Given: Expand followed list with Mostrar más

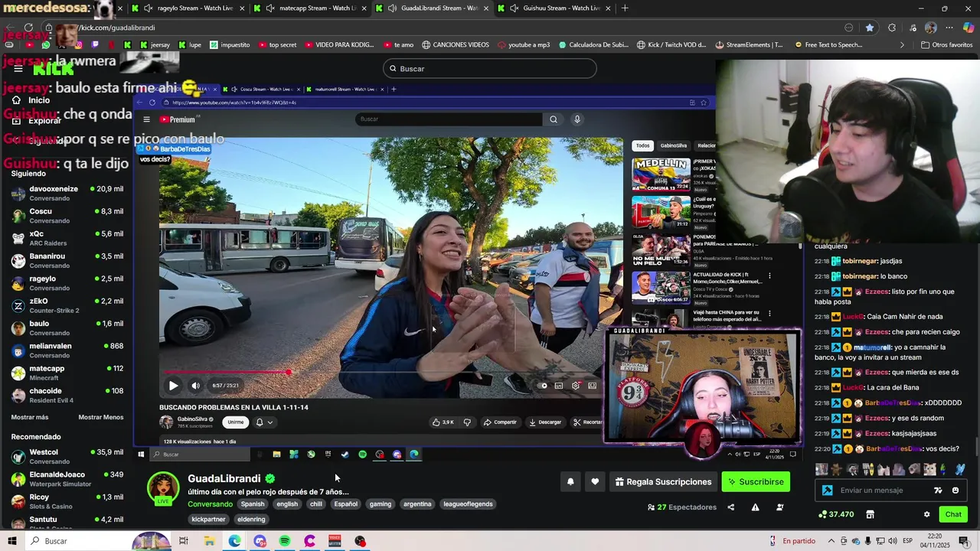Looking at the screenshot, I should click(30, 417).
